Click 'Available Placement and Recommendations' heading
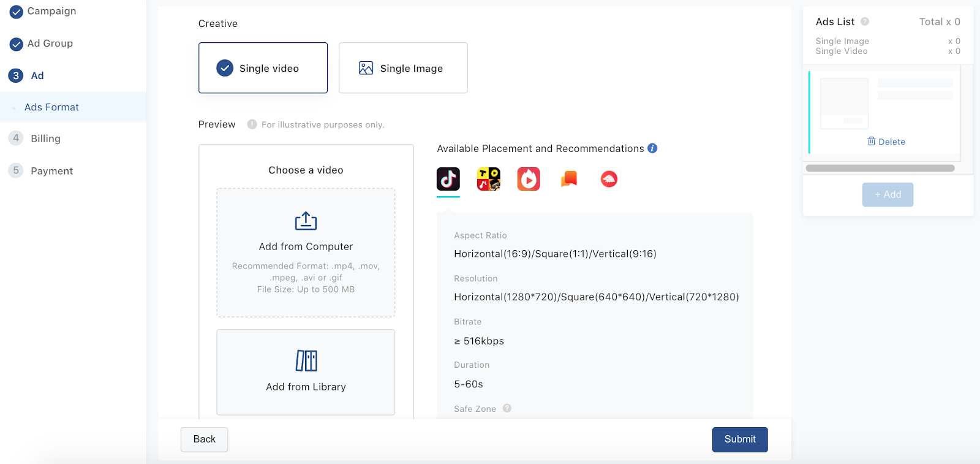 point(540,148)
